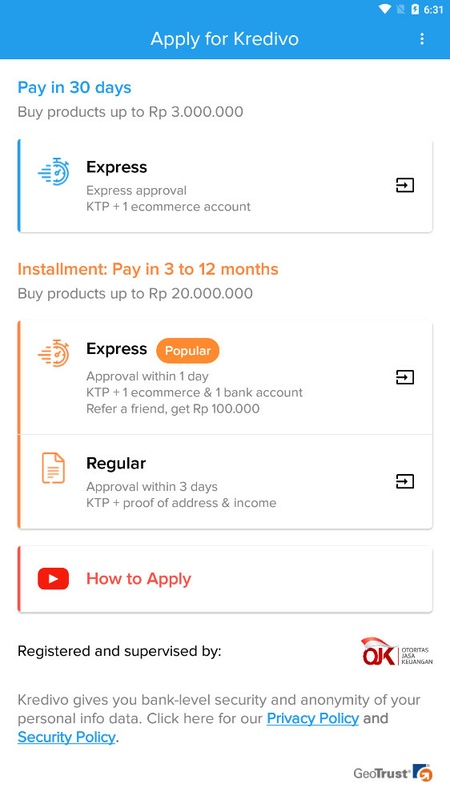Open the Privacy Policy link
The image size is (450, 800).
[x=313, y=718]
